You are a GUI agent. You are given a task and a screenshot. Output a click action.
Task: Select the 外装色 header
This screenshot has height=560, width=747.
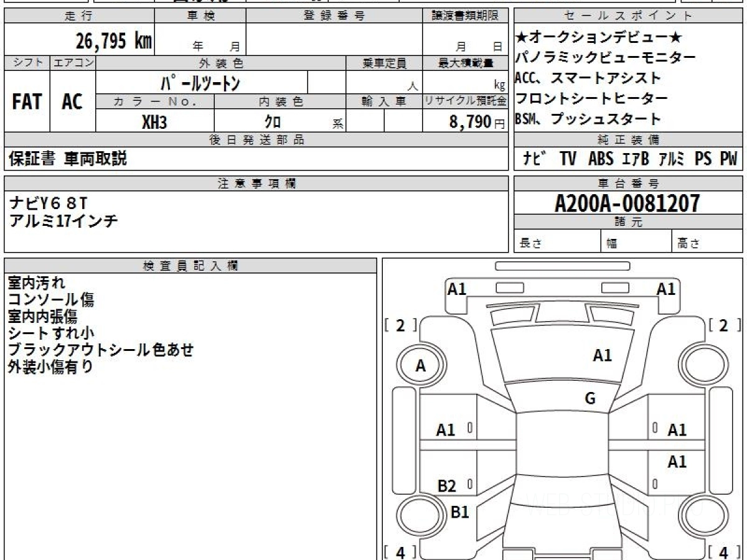(x=221, y=63)
